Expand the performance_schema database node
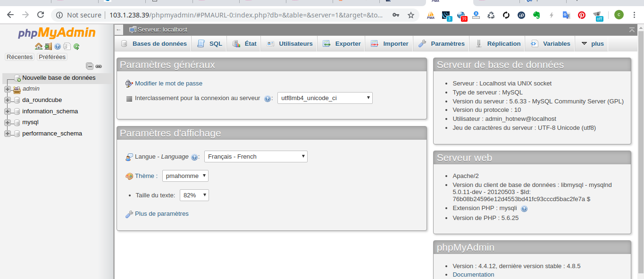This screenshot has height=279, width=644. 8,134
